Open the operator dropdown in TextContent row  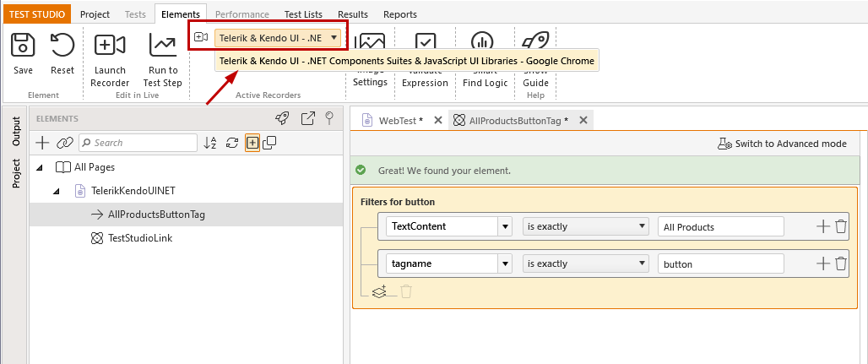(x=586, y=226)
